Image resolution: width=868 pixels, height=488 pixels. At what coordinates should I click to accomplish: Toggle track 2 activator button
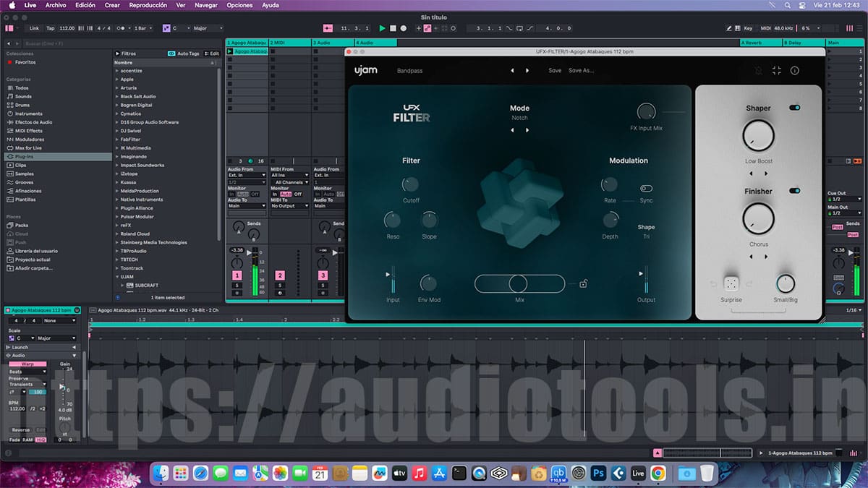pyautogui.click(x=280, y=275)
